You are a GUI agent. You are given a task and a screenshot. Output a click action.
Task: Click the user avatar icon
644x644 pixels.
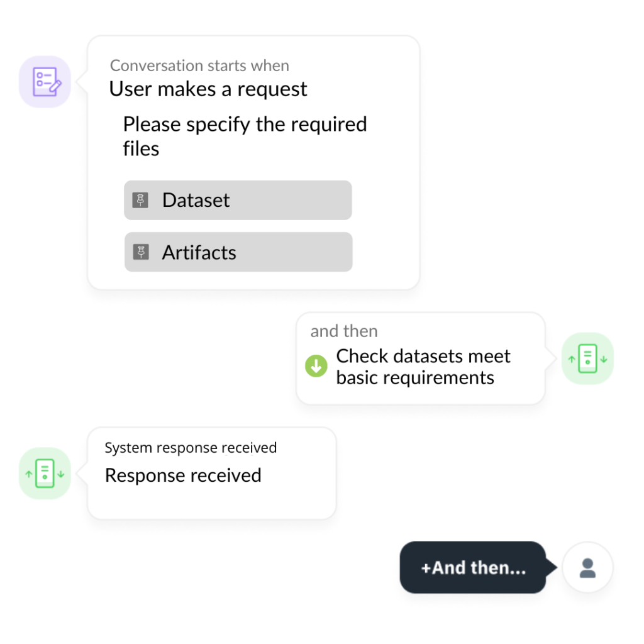click(587, 568)
